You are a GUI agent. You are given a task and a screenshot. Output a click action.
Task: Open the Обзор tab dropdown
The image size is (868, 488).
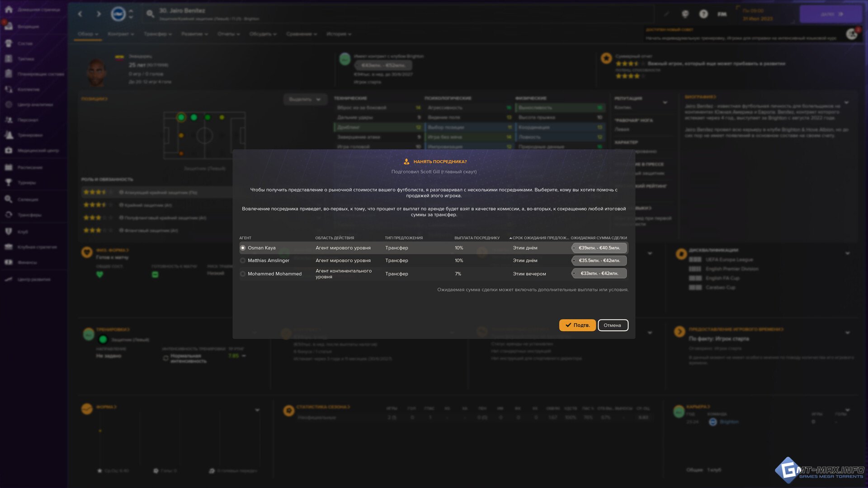tap(88, 34)
